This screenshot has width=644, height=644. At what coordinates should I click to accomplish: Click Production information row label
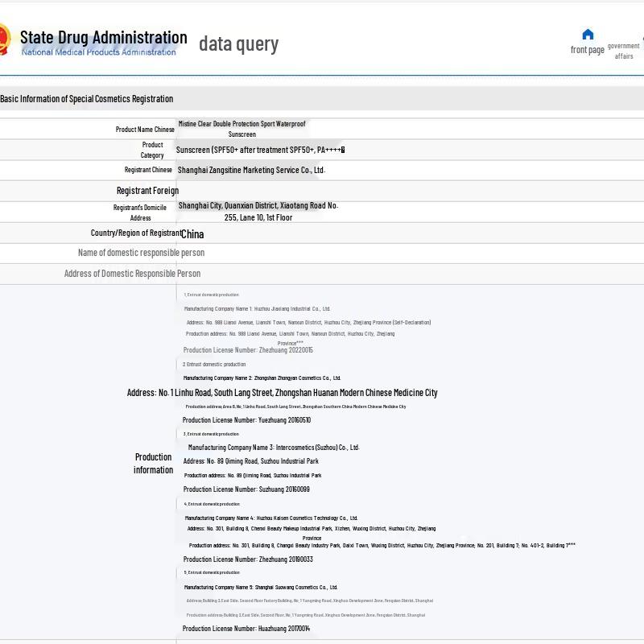coord(153,463)
